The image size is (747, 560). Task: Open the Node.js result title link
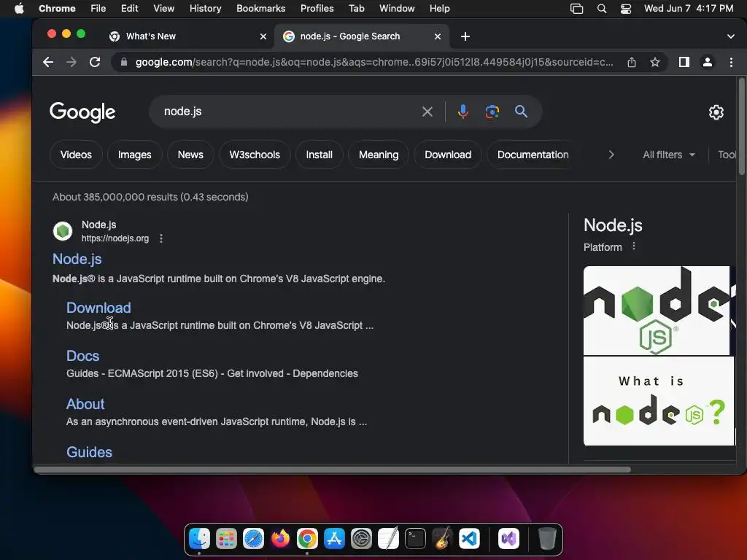point(77,259)
